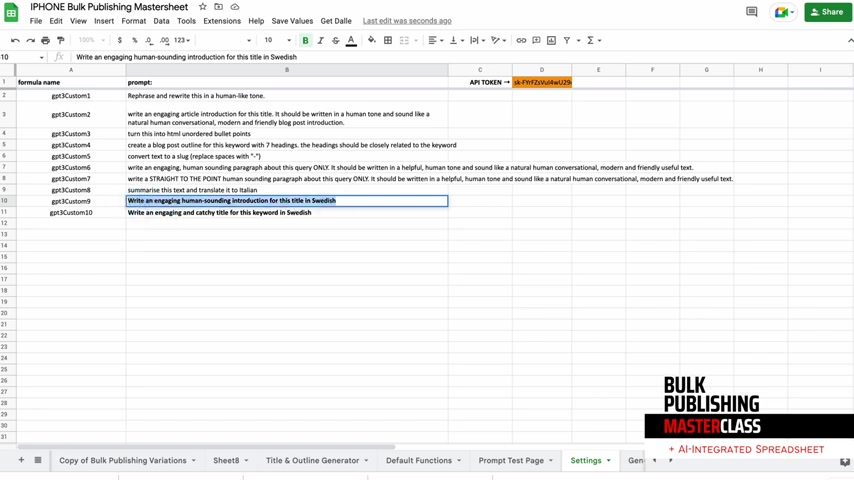Click the move to folder icon
The width and height of the screenshot is (854, 480).
click(218, 7)
